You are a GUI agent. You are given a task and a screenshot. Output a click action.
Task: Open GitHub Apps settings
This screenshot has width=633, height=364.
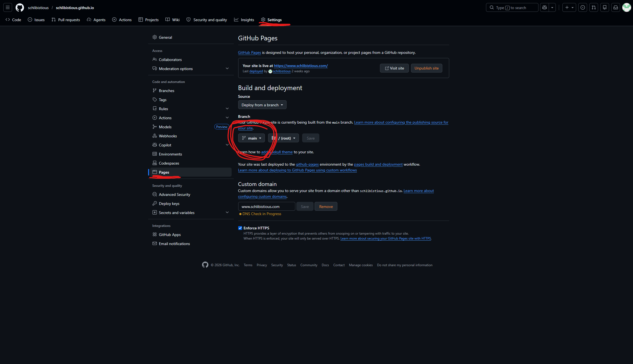[x=191, y=235]
